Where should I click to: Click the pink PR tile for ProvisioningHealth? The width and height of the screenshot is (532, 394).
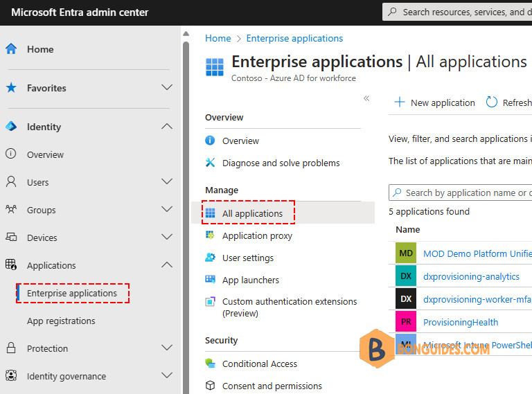(406, 321)
